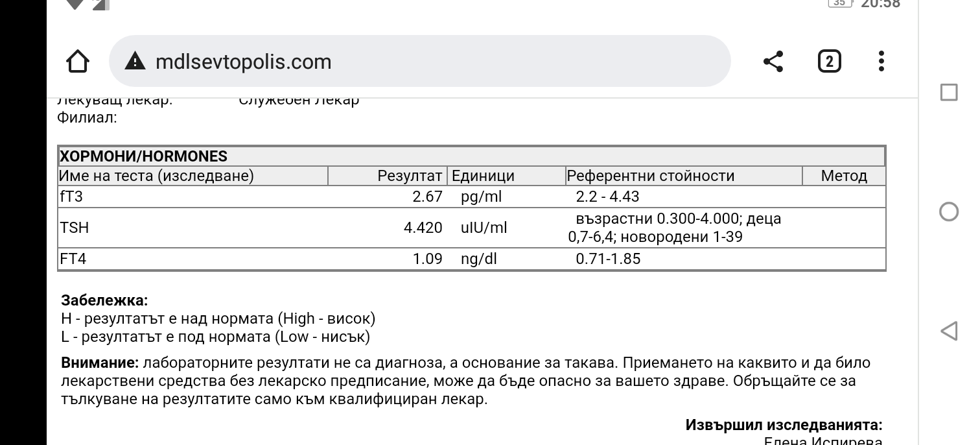This screenshot has width=980, height=445.
Task: Tap the Android recent apps square
Action: 948,92
